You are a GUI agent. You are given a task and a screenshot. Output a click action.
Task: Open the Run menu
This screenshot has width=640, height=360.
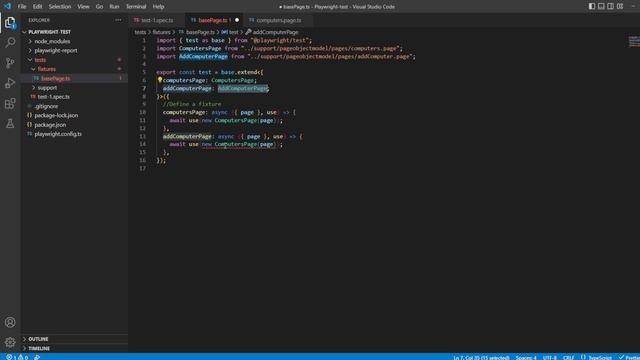tap(114, 7)
